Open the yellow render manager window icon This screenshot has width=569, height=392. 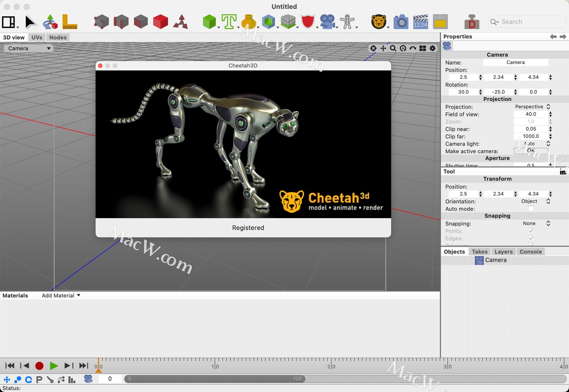point(440,22)
